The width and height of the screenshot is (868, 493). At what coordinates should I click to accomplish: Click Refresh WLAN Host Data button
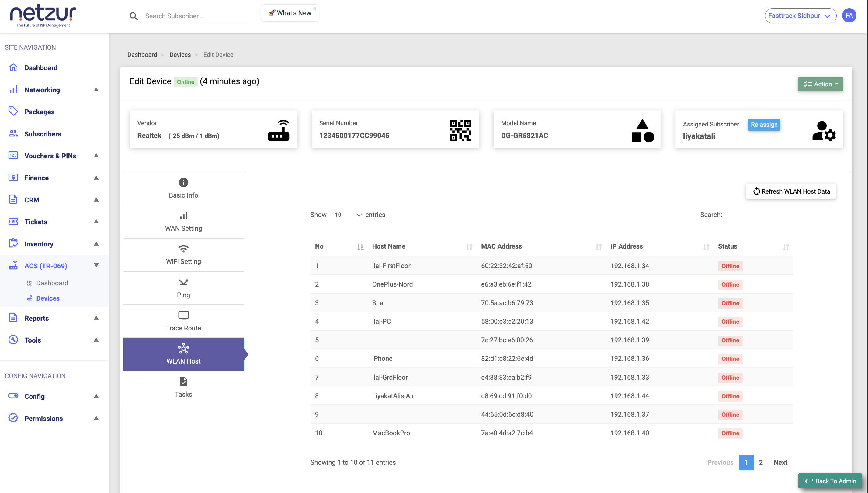[x=790, y=191]
